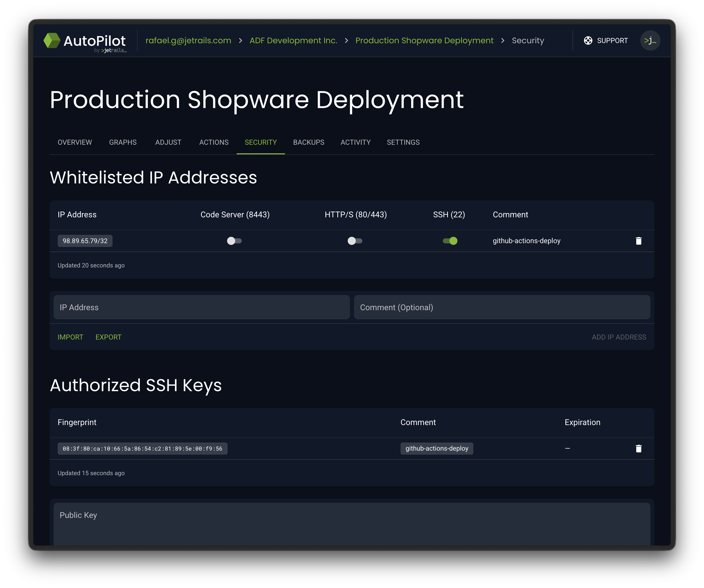The height and width of the screenshot is (588, 704).
Task: Open the Settings tab
Action: (x=403, y=142)
